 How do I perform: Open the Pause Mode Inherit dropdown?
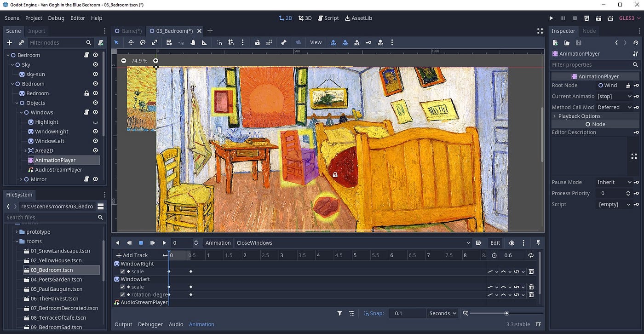[614, 182]
